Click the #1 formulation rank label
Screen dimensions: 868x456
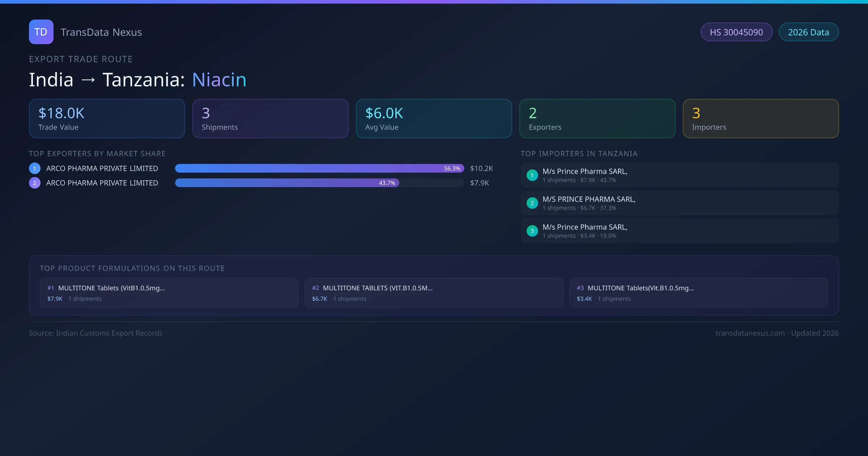tap(51, 288)
